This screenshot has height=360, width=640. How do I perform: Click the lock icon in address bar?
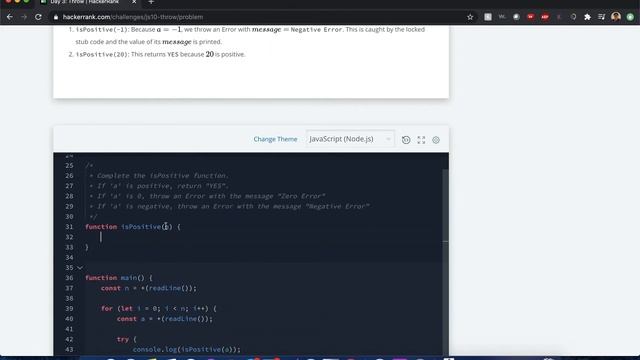56,17
